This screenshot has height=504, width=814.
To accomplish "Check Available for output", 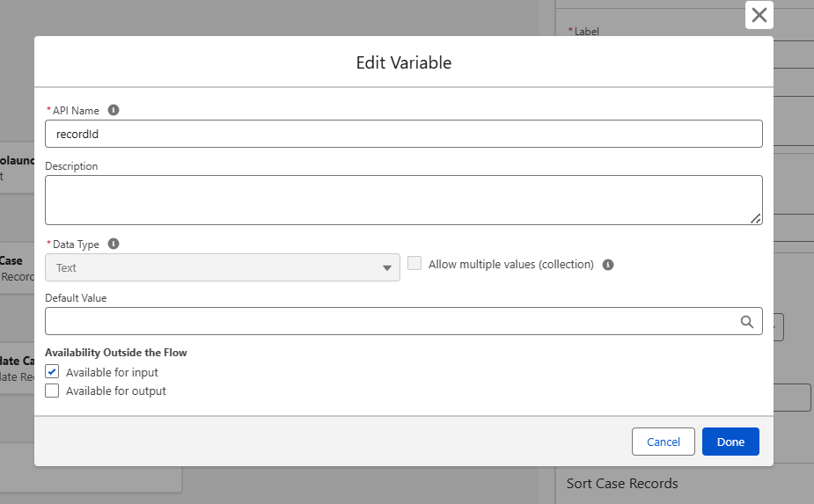I will pyautogui.click(x=52, y=391).
